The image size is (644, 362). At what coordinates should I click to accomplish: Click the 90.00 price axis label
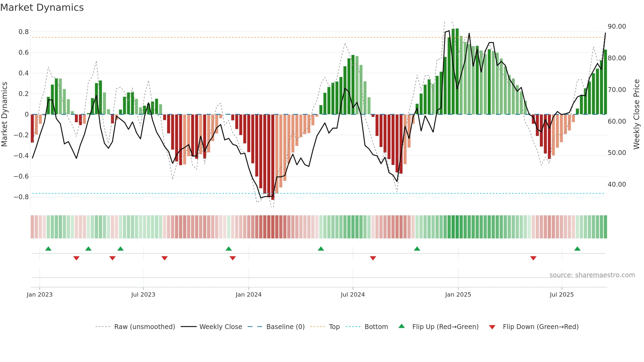(617, 26)
